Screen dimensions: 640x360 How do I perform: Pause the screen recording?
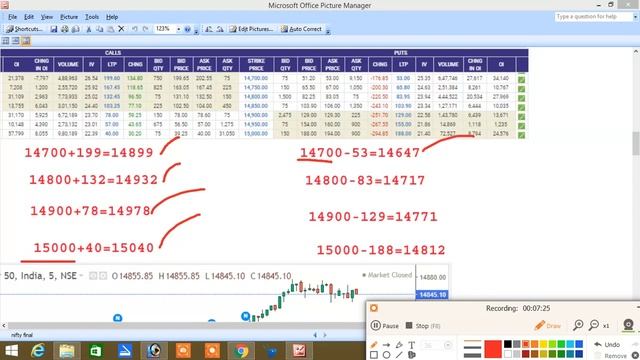(x=384, y=326)
